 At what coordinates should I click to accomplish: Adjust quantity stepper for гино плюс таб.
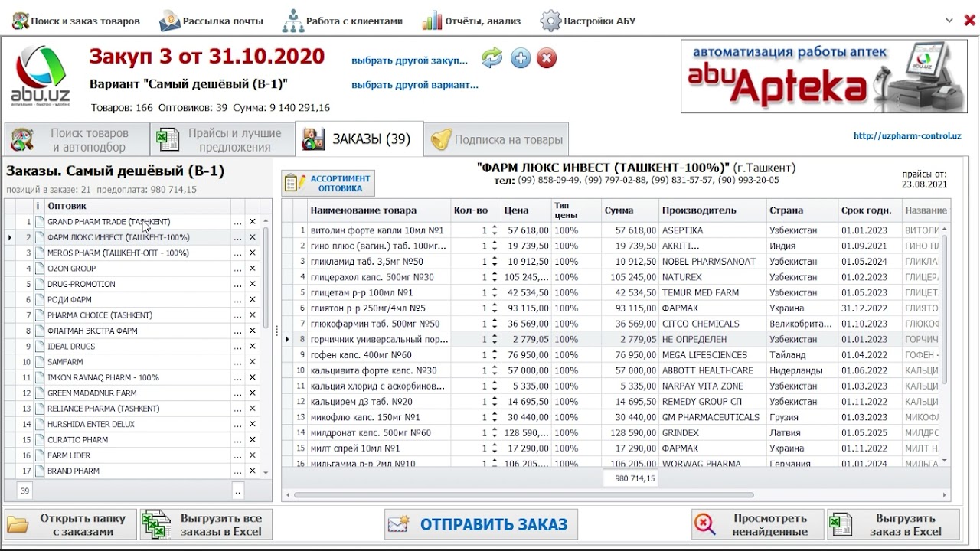pyautogui.click(x=494, y=246)
